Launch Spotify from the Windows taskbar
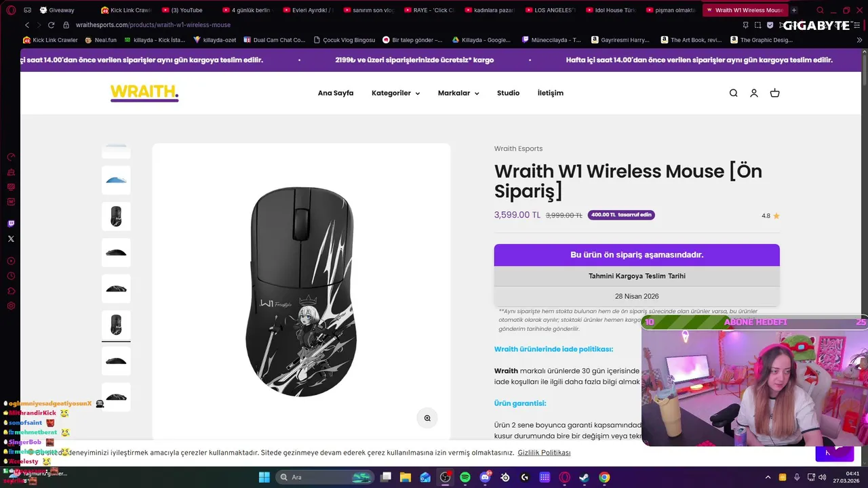Image resolution: width=868 pixels, height=488 pixels. [x=465, y=477]
